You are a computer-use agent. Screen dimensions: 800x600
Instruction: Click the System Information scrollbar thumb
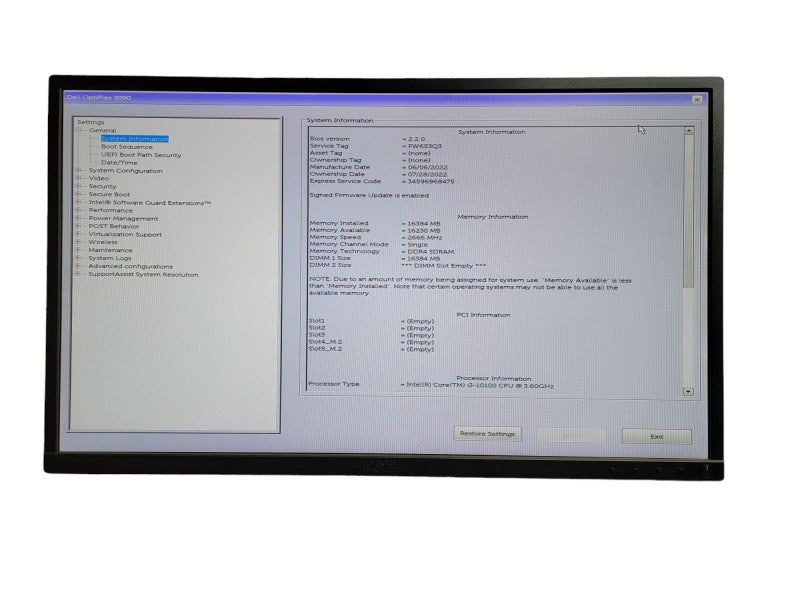click(689, 211)
